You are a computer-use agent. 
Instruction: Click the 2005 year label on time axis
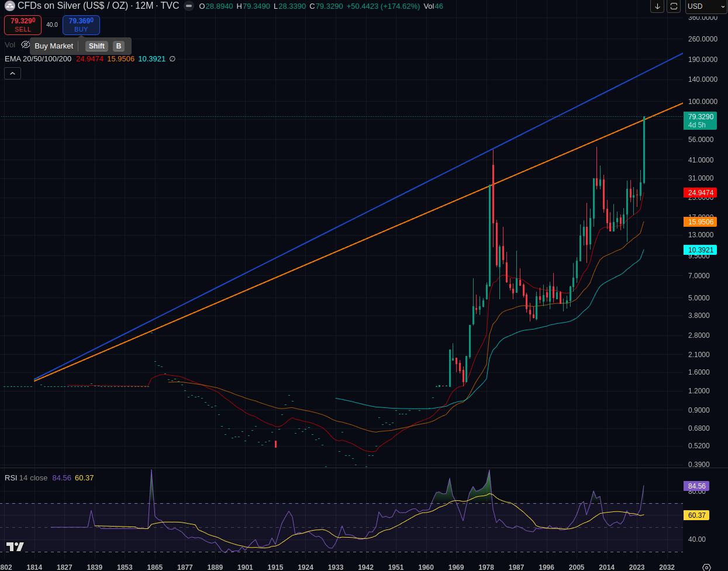[577, 567]
